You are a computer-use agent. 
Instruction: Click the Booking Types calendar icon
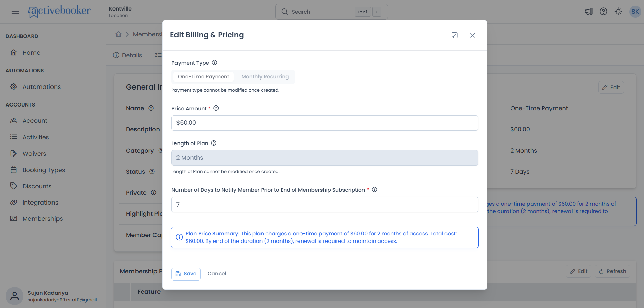[14, 170]
